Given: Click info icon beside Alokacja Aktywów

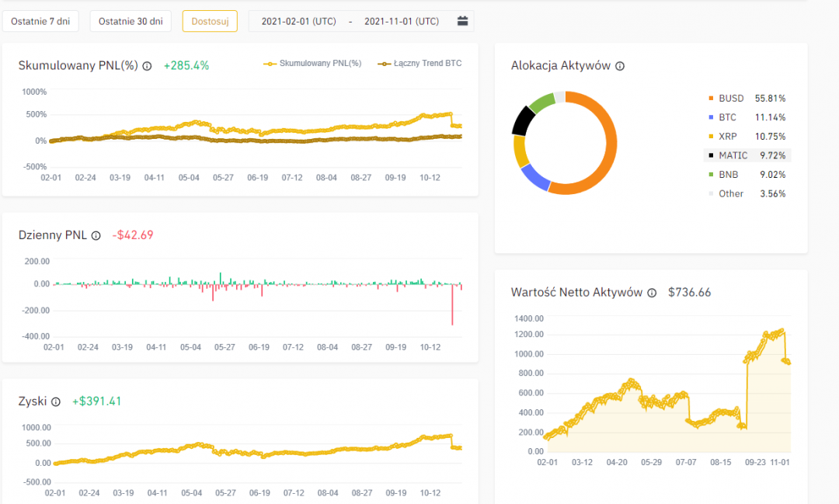Looking at the screenshot, I should 620,67.
